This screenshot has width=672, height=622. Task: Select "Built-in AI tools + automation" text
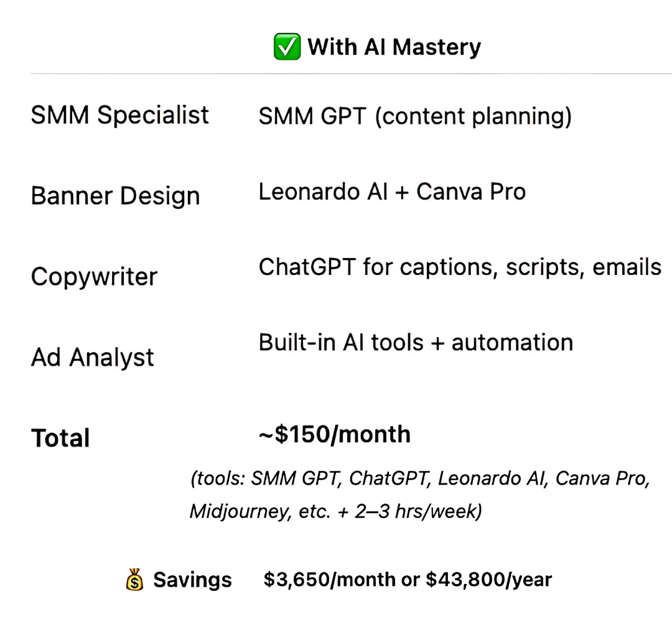[416, 343]
